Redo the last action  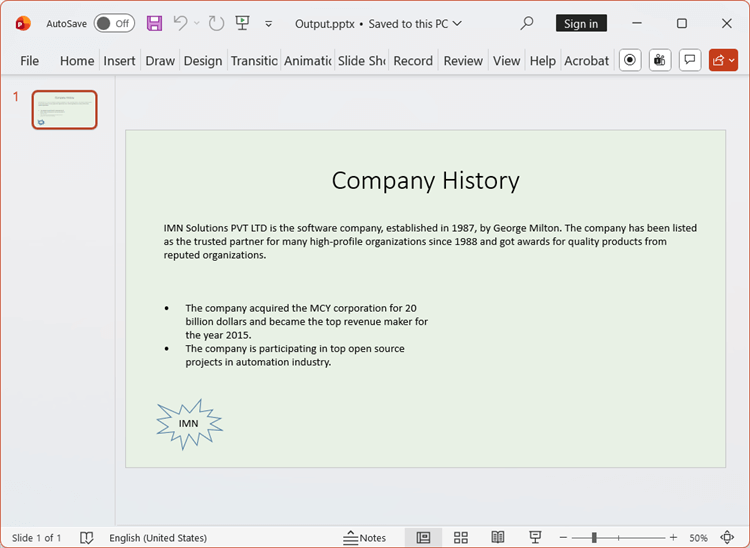(216, 23)
